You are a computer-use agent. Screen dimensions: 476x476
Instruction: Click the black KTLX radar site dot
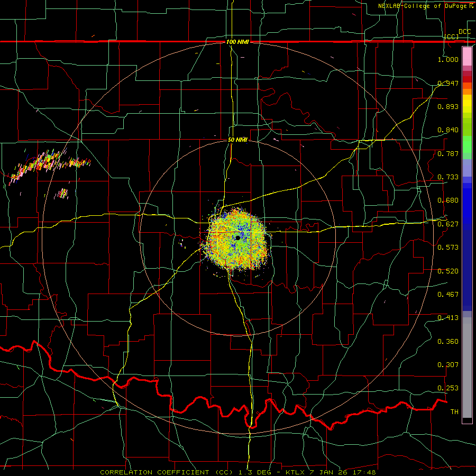(x=238, y=238)
